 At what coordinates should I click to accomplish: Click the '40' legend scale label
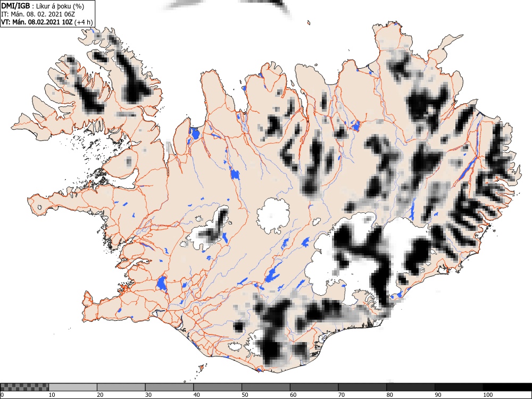click(196, 395)
